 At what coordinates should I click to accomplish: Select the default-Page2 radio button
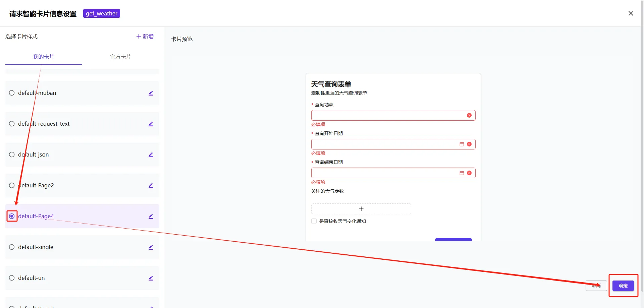pos(12,185)
